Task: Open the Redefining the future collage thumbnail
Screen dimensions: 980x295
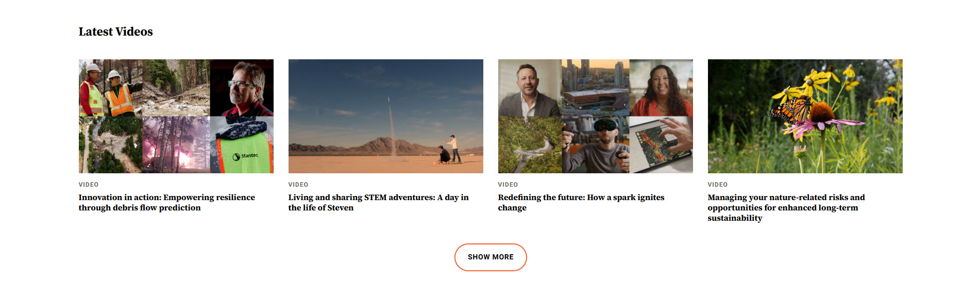Action: click(x=595, y=116)
